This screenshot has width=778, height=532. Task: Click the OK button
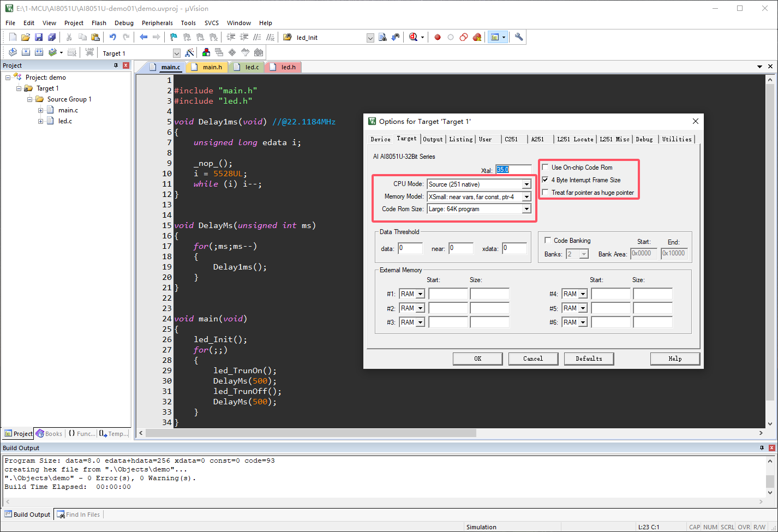477,358
